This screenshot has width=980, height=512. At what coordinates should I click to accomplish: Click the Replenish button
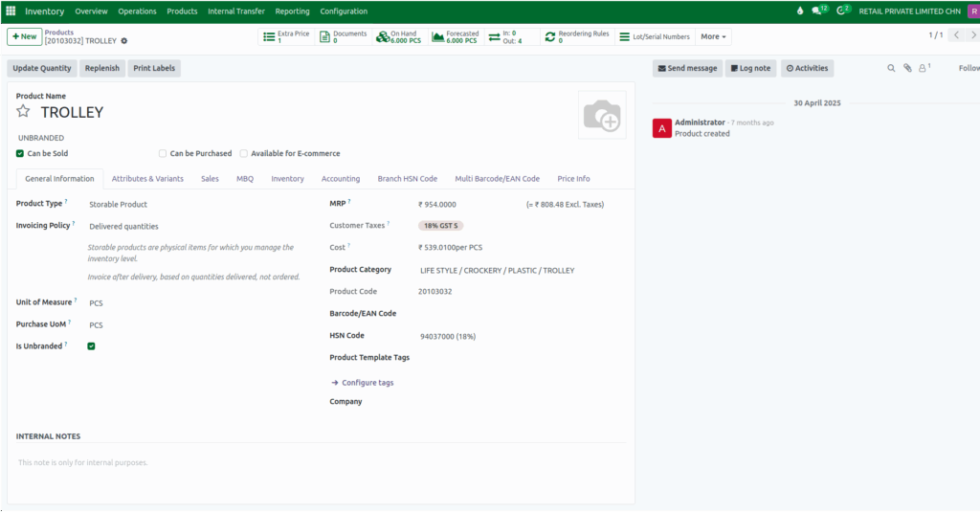tap(101, 68)
